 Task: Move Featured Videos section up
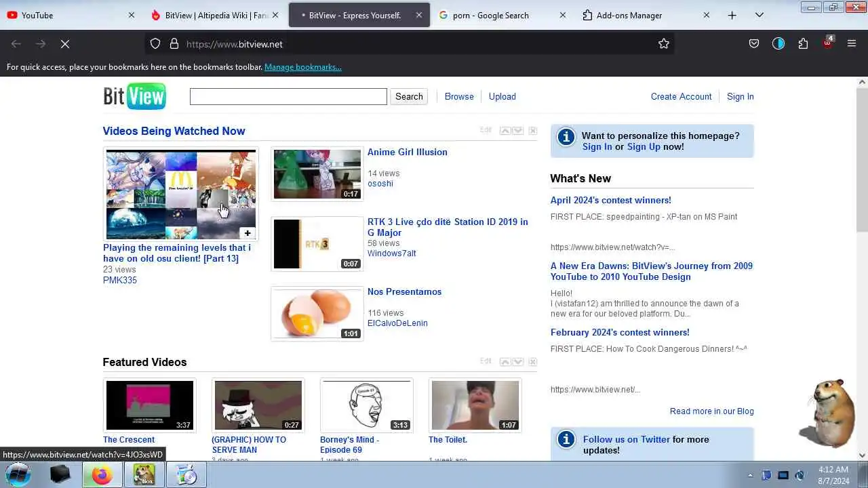(505, 361)
